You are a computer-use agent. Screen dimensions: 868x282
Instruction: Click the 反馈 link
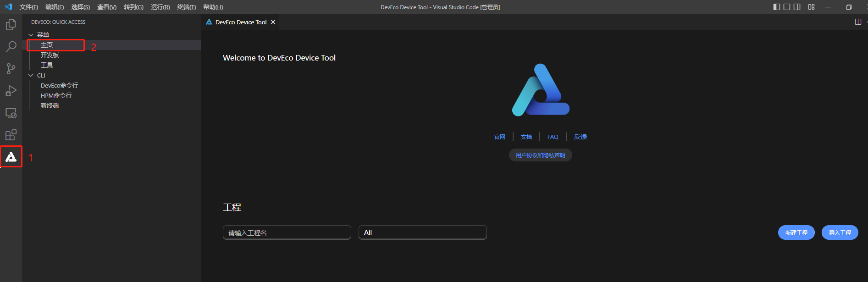coord(581,137)
